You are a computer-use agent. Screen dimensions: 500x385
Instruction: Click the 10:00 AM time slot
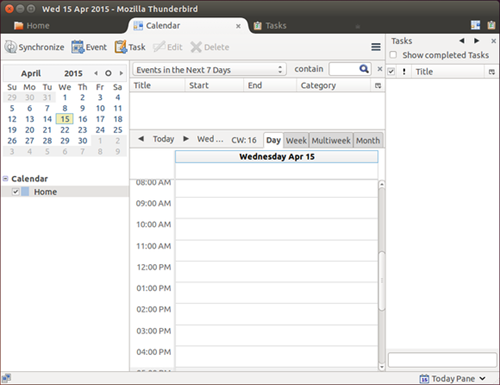277,229
